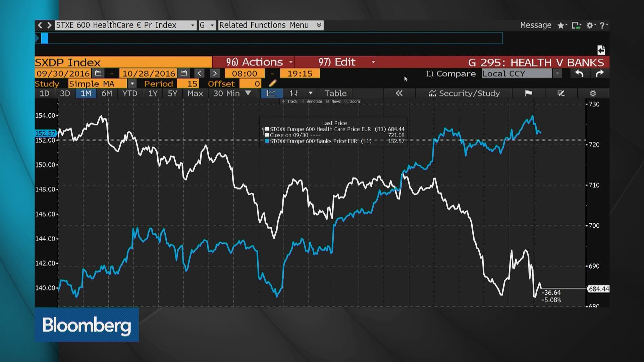This screenshot has width=644, height=362.
Task: Select the 1M range tab
Action: click(x=86, y=93)
